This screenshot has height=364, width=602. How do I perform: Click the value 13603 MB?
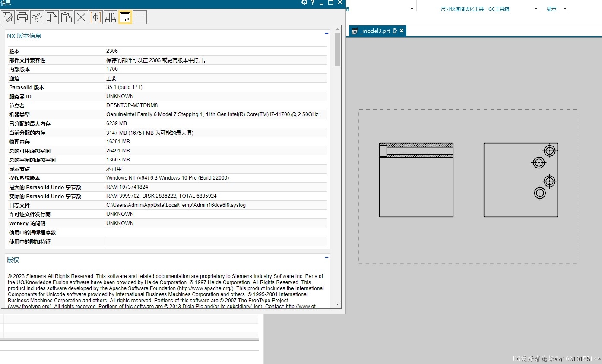point(118,160)
